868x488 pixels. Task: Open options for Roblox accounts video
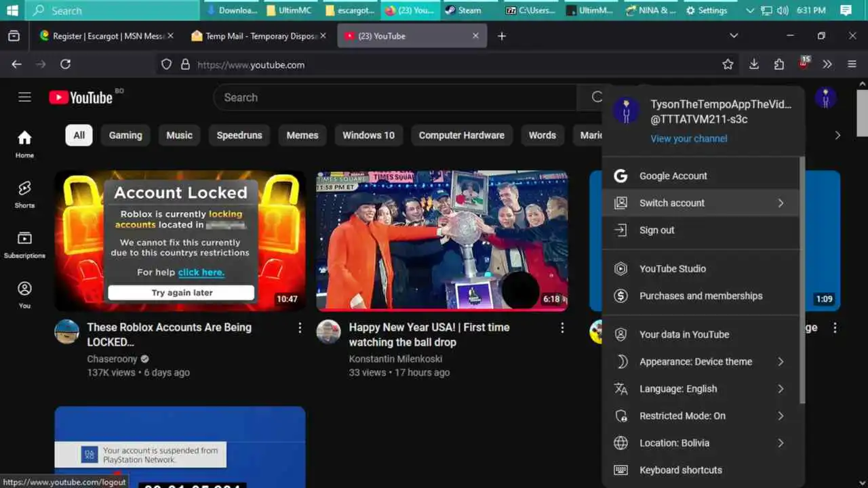300,328
